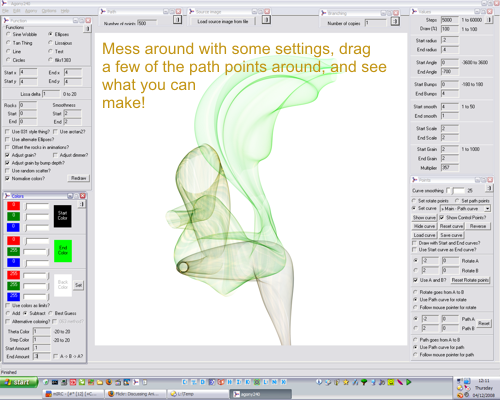500x400 pixels.
Task: Click the Windows Start button
Action: (19, 382)
